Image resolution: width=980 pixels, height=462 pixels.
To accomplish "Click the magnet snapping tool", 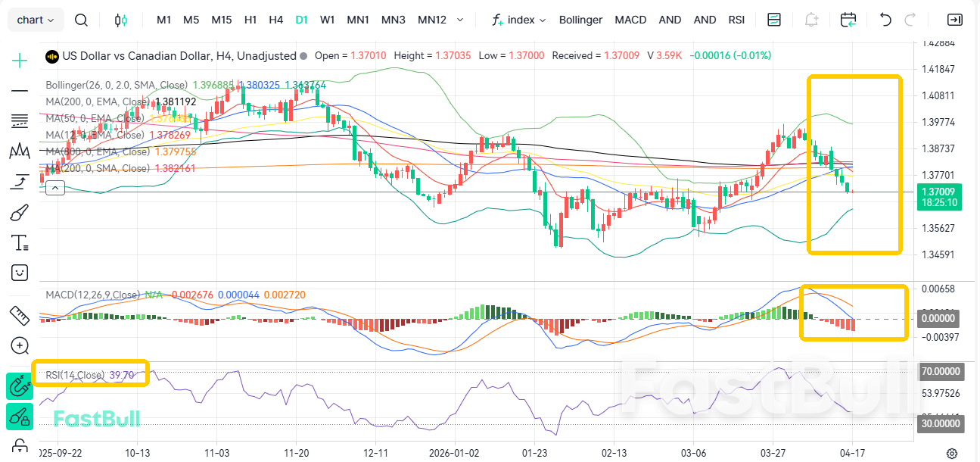I will [x=19, y=386].
